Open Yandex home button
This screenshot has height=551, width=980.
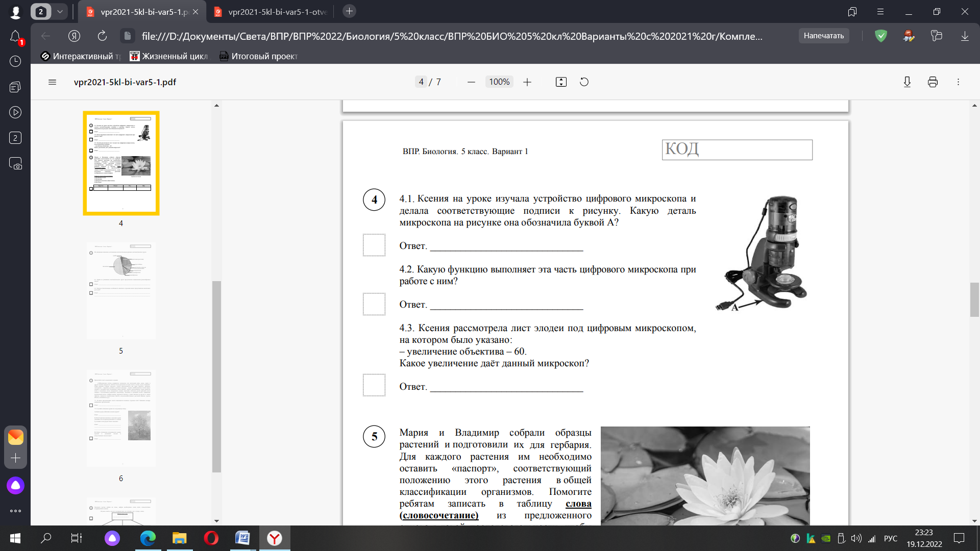point(75,36)
